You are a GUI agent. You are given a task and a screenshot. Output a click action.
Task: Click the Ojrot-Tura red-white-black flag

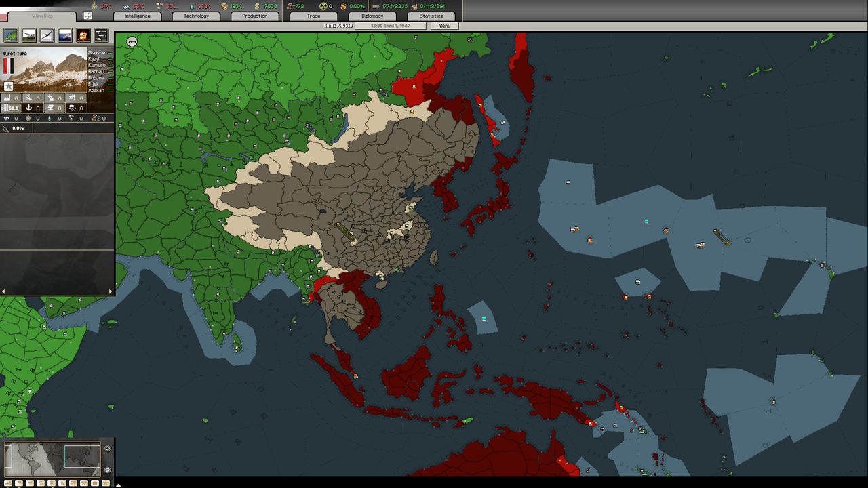coord(9,66)
